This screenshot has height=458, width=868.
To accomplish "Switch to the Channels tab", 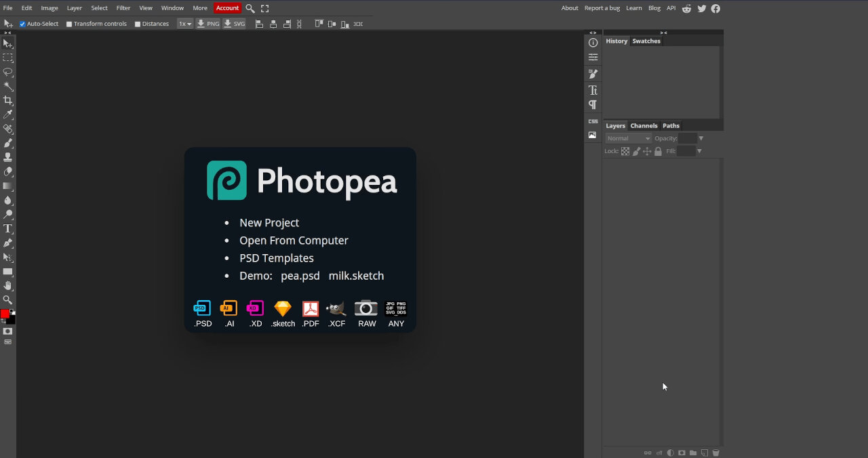I will point(643,125).
